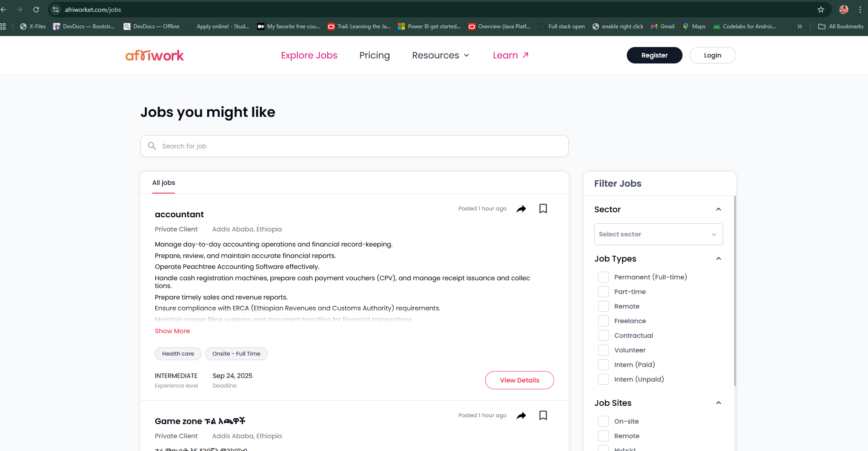Bookmark the accountant job listing

coord(543,209)
